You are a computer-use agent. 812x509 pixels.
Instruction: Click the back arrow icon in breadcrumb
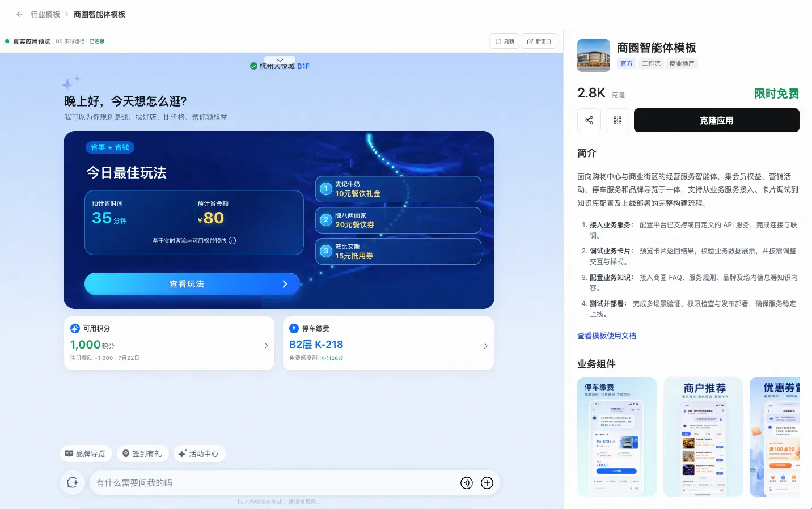tap(19, 14)
